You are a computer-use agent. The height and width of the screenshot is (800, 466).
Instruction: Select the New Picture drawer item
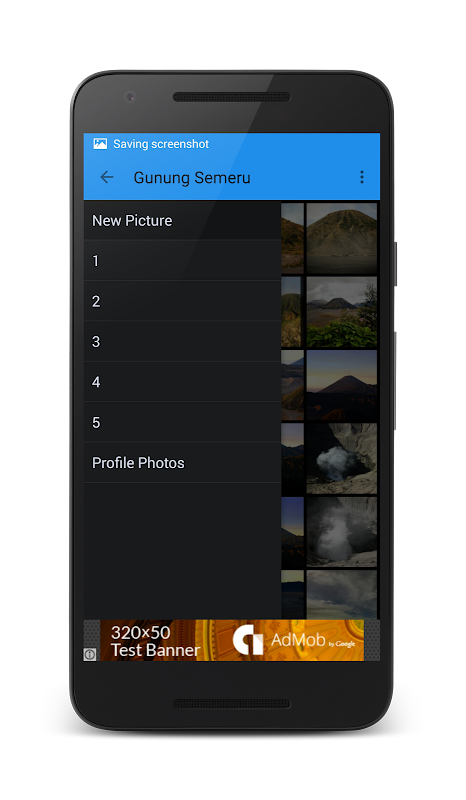pyautogui.click(x=182, y=220)
